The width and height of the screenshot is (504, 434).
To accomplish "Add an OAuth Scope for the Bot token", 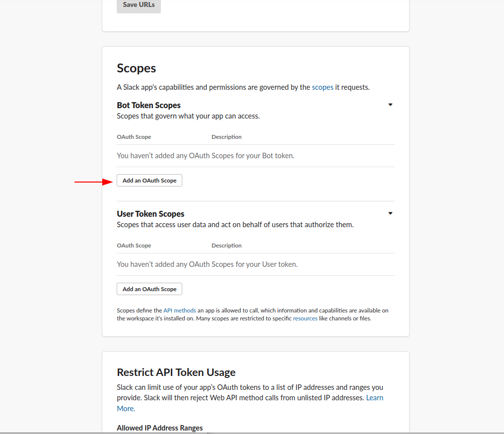I will [149, 180].
